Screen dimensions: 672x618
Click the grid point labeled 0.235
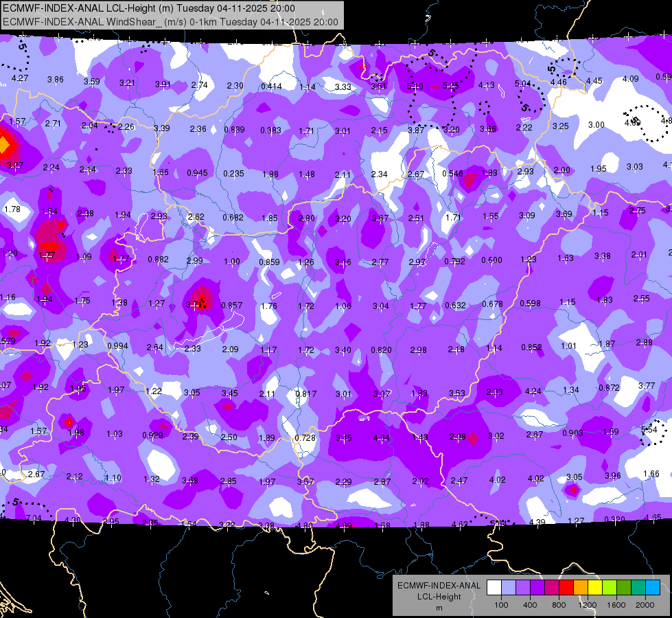click(x=233, y=174)
